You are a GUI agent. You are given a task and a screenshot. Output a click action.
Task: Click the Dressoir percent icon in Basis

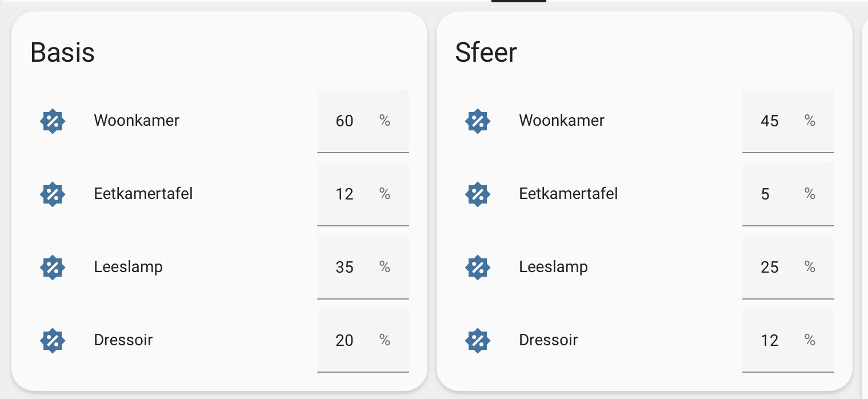53,341
